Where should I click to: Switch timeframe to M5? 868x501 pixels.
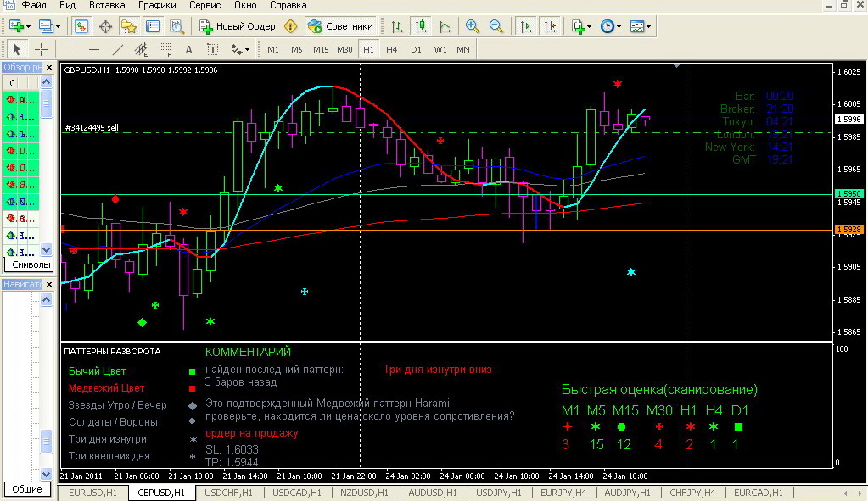[x=297, y=49]
